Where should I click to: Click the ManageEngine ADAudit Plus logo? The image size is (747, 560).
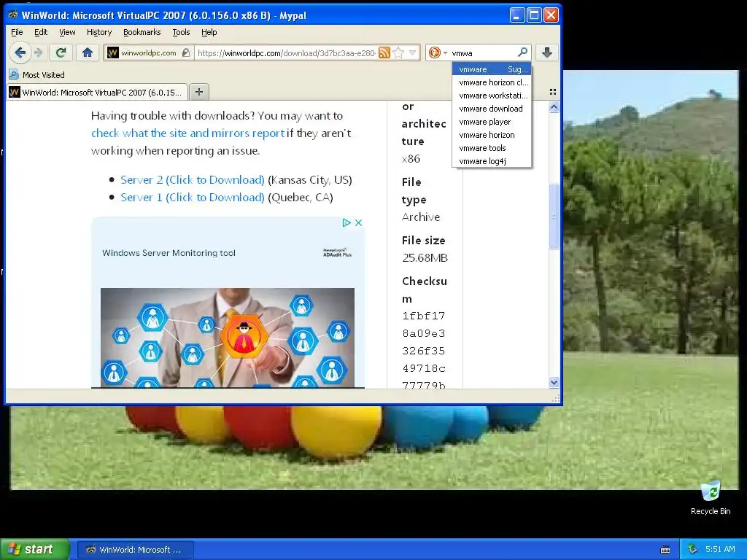(337, 253)
